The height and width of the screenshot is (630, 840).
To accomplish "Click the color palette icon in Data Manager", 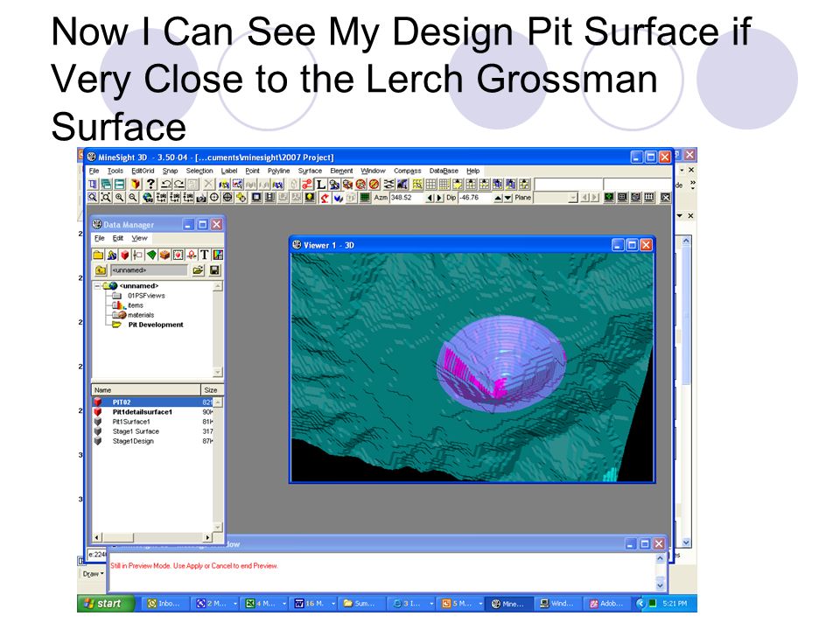I will point(218,255).
